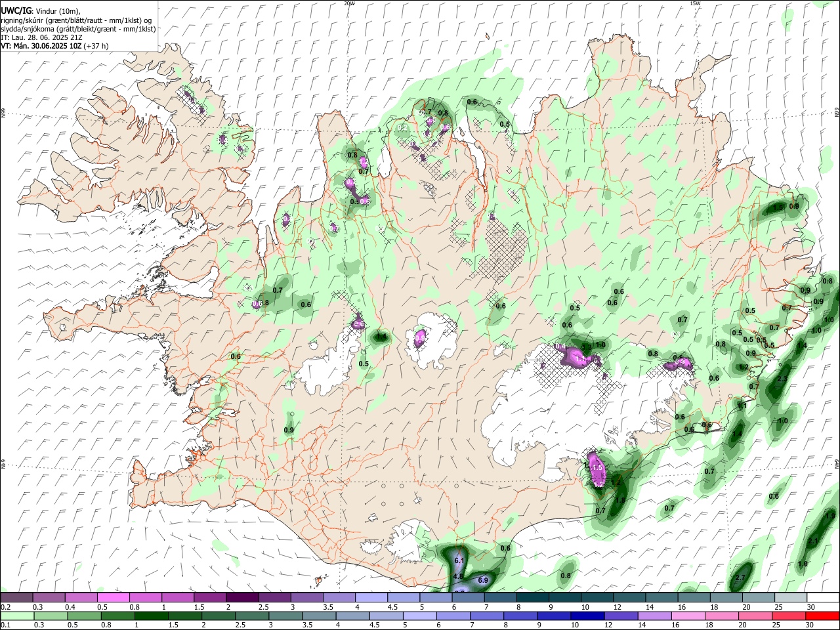Click bright magenta swatch at 0.5 in top legend row
The image size is (840, 630).
click(113, 597)
